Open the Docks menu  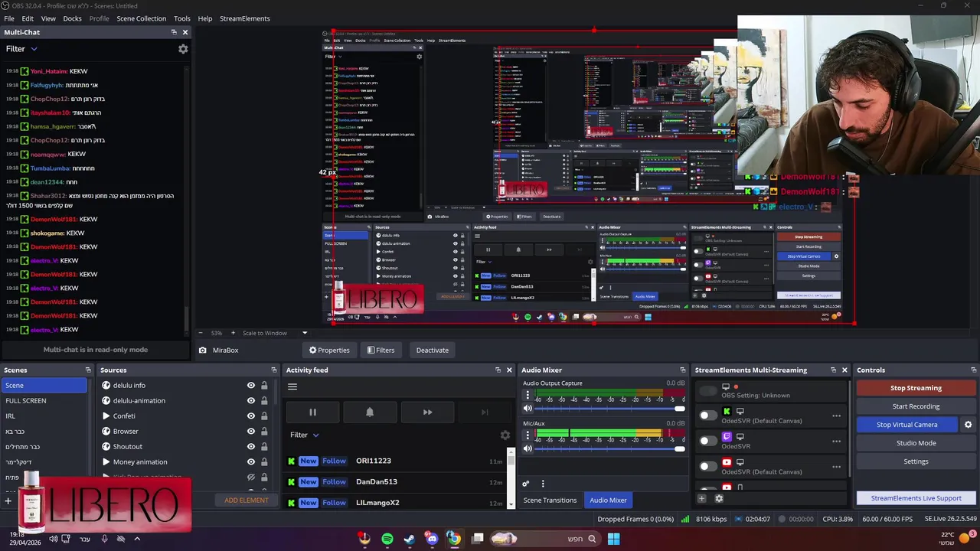[72, 18]
